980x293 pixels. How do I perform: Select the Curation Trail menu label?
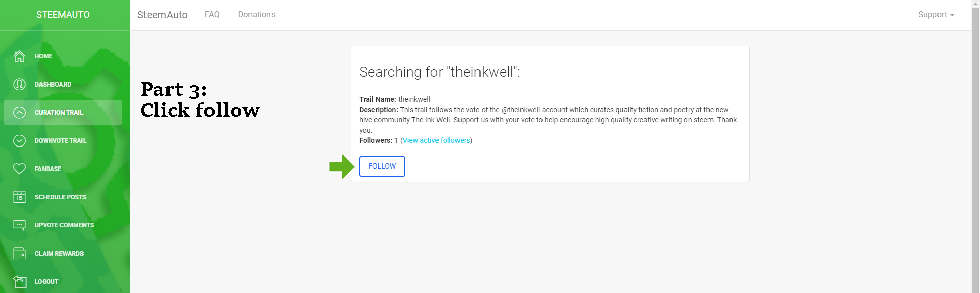59,113
